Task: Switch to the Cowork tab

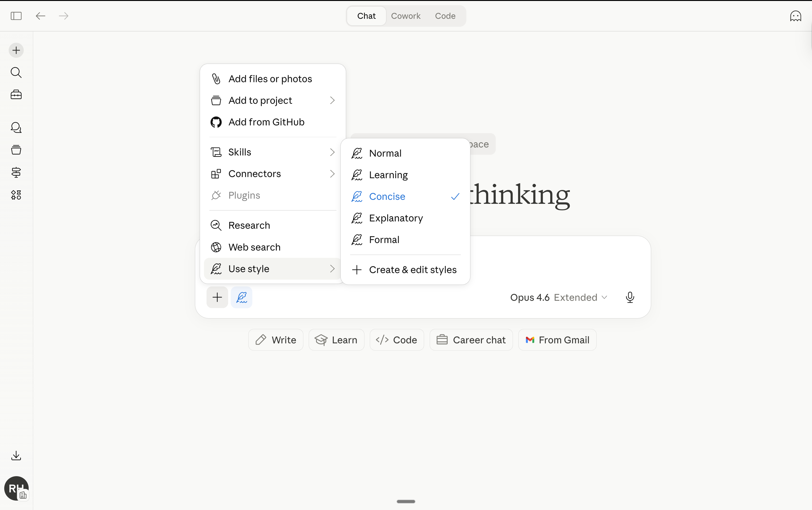Action: pos(405,16)
